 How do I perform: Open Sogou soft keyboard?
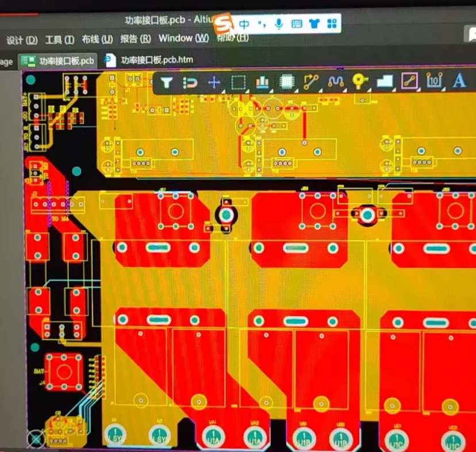click(x=297, y=24)
